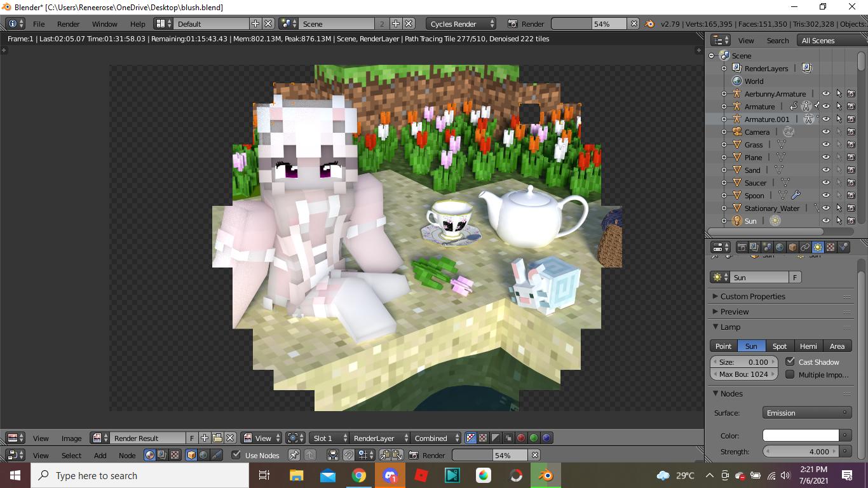The height and width of the screenshot is (488, 868).
Task: Toggle Use Nodes checkbox
Action: 236,455
